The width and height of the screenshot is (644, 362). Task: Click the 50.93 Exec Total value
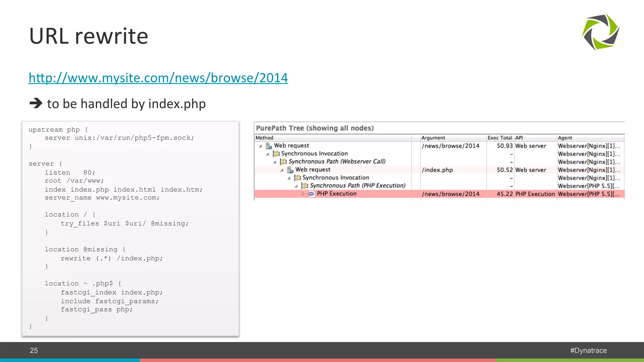505,146
